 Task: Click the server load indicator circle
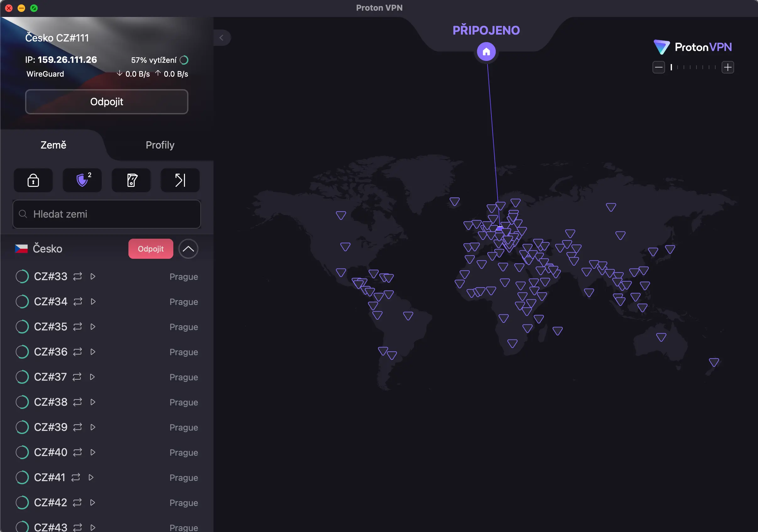coord(184,60)
